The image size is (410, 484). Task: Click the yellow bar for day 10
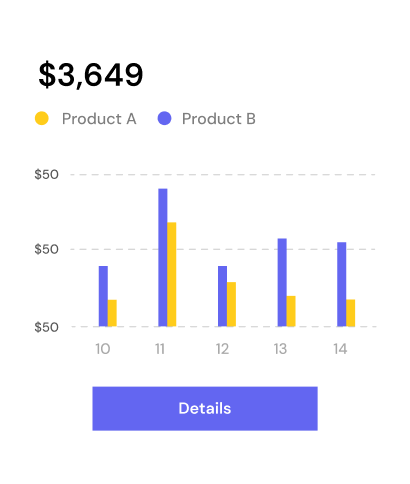[112, 313]
